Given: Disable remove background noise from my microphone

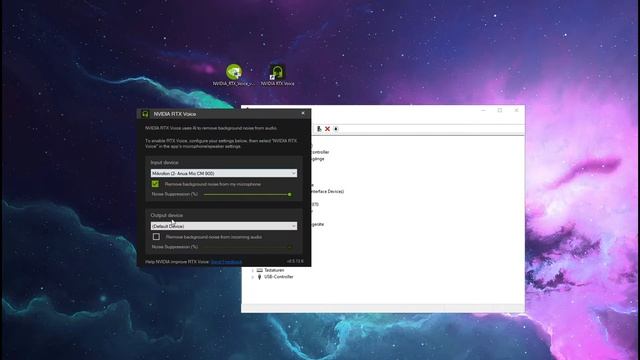Looking at the screenshot, I should [156, 184].
